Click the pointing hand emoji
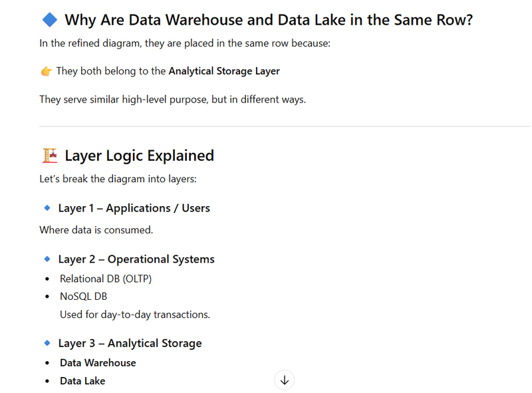Viewport: 532px width, 393px height. tap(46, 71)
